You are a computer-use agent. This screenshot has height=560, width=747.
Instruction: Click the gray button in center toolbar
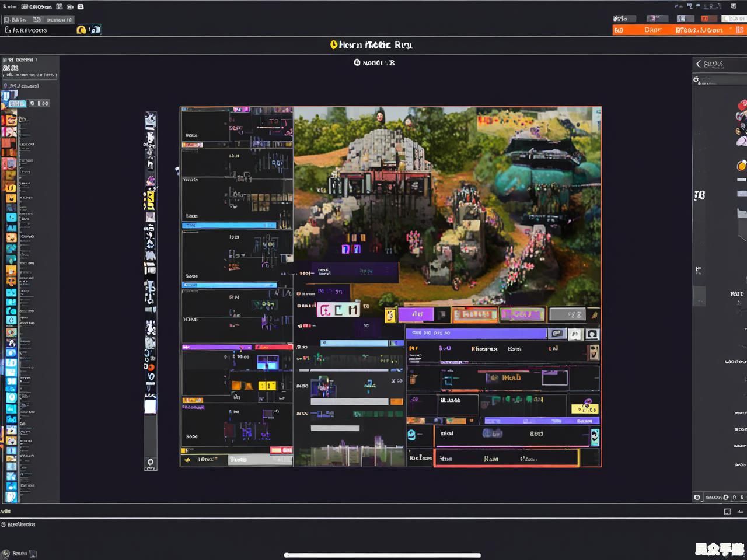(567, 315)
